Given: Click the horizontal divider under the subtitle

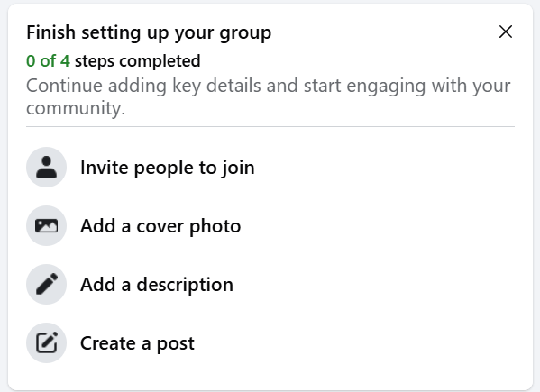Looking at the screenshot, I should click(x=270, y=127).
